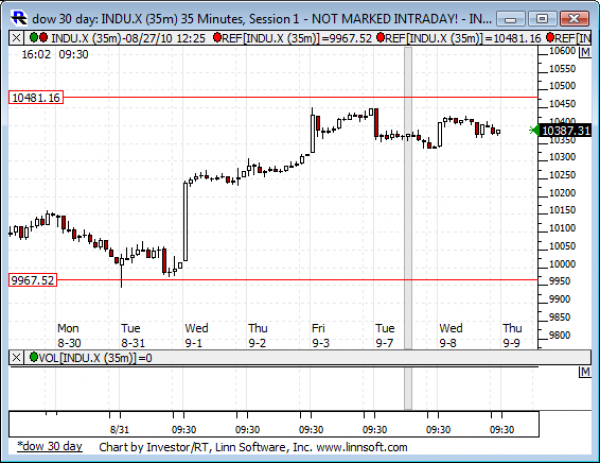The width and height of the screenshot is (600, 463).
Task: Maximize the chart window
Action: pyautogui.click(x=542, y=18)
